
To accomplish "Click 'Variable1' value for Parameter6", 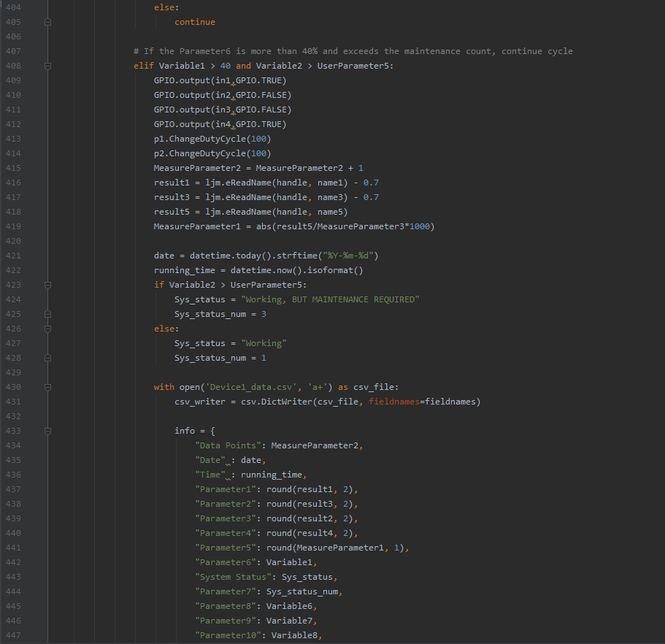I will point(289,562).
